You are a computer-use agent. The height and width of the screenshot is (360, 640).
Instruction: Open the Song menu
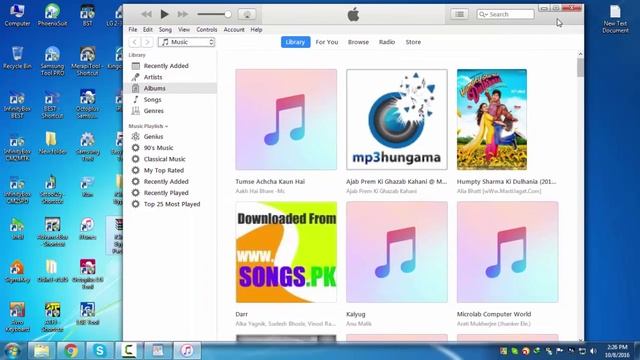tap(165, 30)
